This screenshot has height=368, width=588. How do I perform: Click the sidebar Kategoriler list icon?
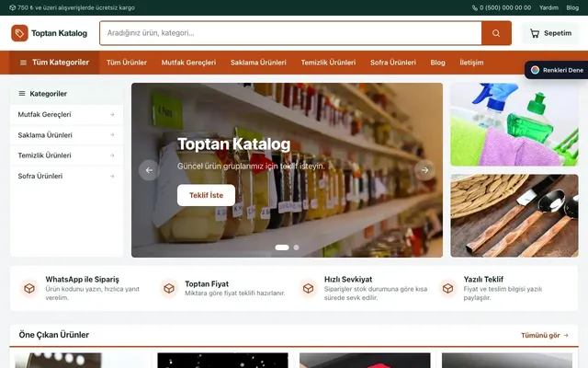(22, 94)
